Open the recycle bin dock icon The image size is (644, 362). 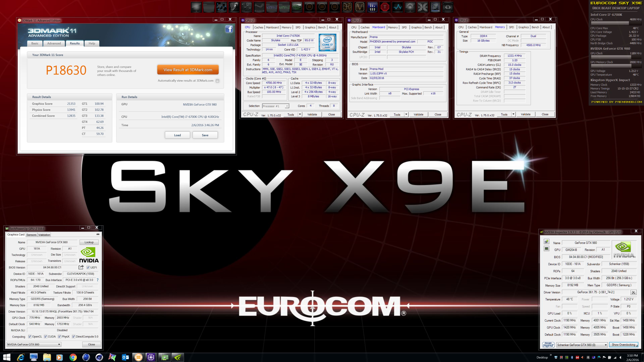[448, 7]
